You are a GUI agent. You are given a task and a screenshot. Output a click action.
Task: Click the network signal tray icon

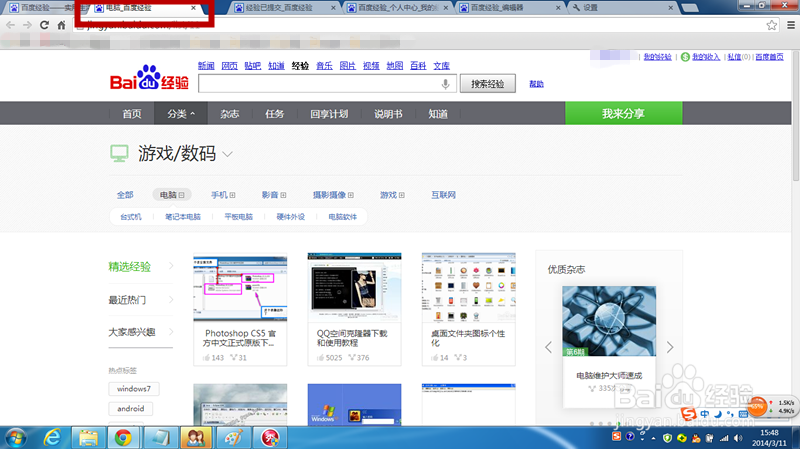pyautogui.click(x=724, y=438)
